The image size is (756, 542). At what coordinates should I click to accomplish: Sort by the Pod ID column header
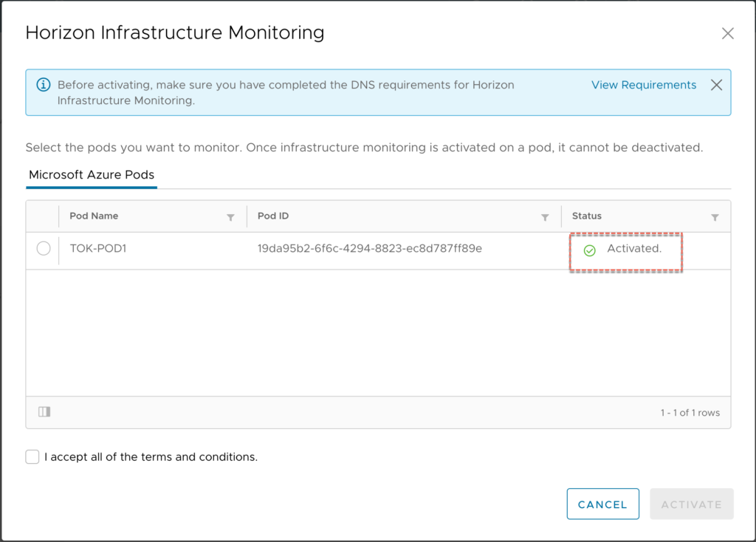click(x=273, y=216)
